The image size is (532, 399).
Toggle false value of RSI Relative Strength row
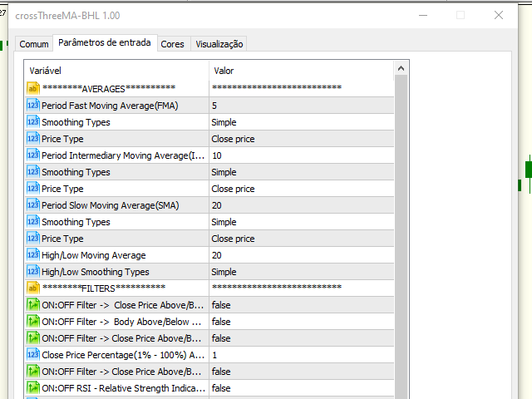pyautogui.click(x=302, y=388)
